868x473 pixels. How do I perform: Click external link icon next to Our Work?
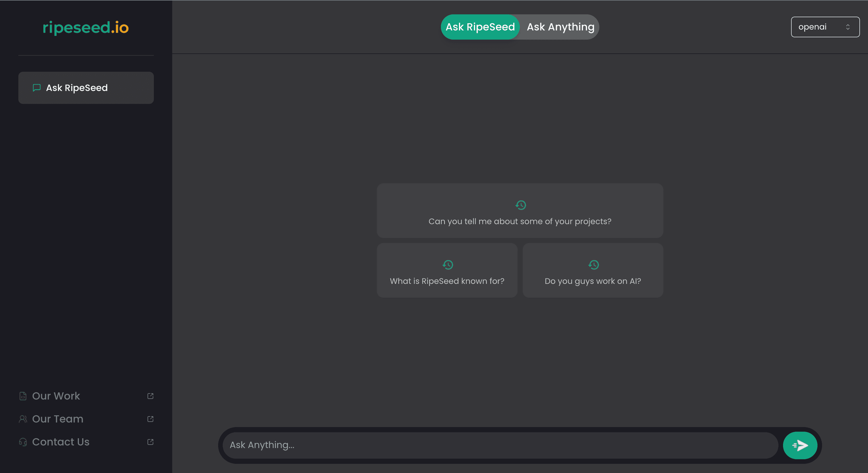[x=150, y=396]
